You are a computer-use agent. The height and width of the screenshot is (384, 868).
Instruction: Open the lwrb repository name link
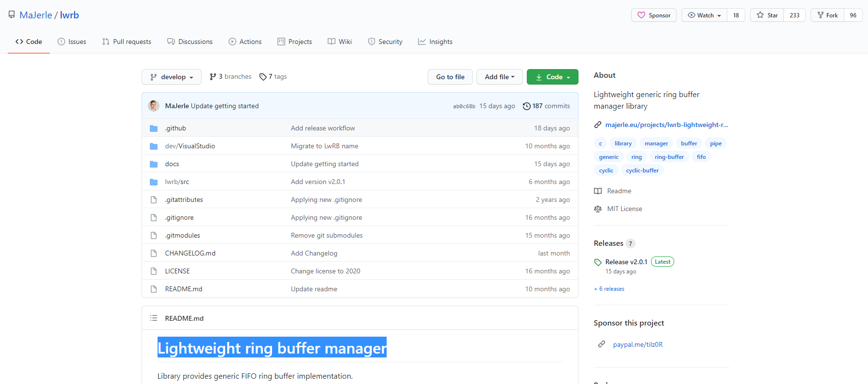click(70, 15)
